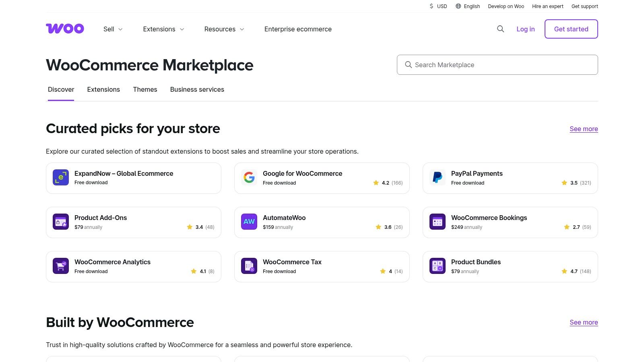Viewport: 644px width, 362px height.
Task: Click See more for Built by WooCommerce
Action: pyautogui.click(x=584, y=322)
